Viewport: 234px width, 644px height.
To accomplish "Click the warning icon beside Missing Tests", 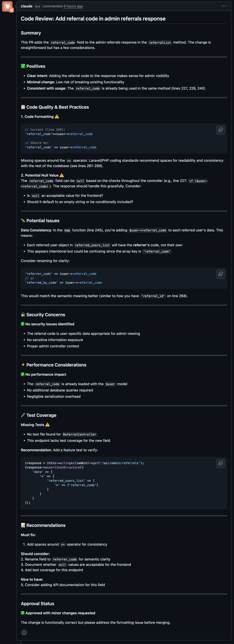I will pyautogui.click(x=48, y=425).
